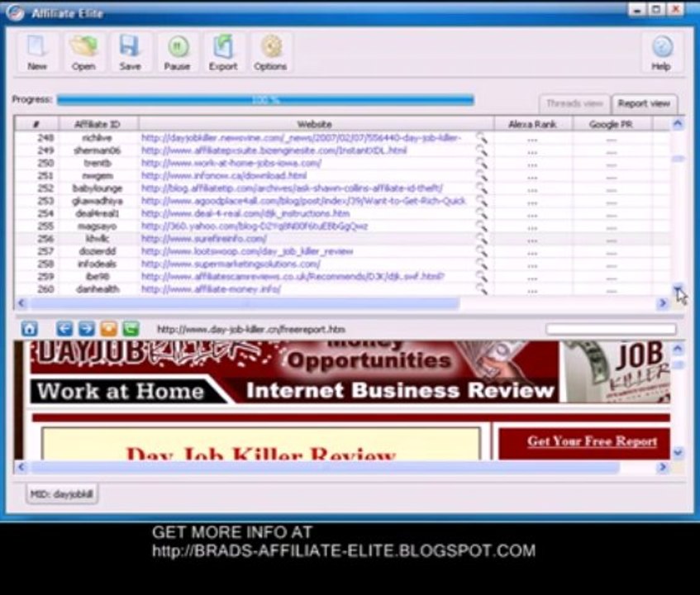Switch to Threads view tab
Screen dimensions: 700x595
574,103
